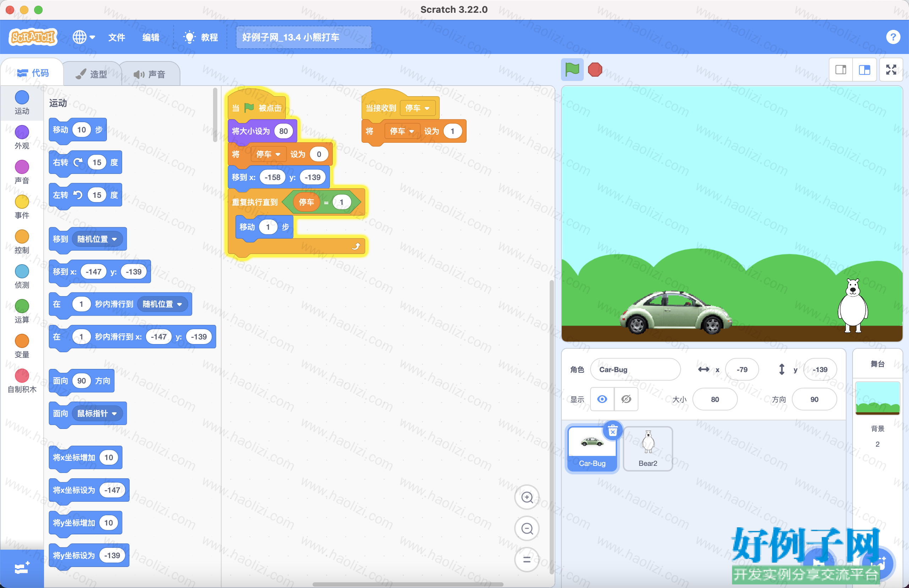Switch to small stage layout
This screenshot has height=588, width=909.
coord(841,70)
